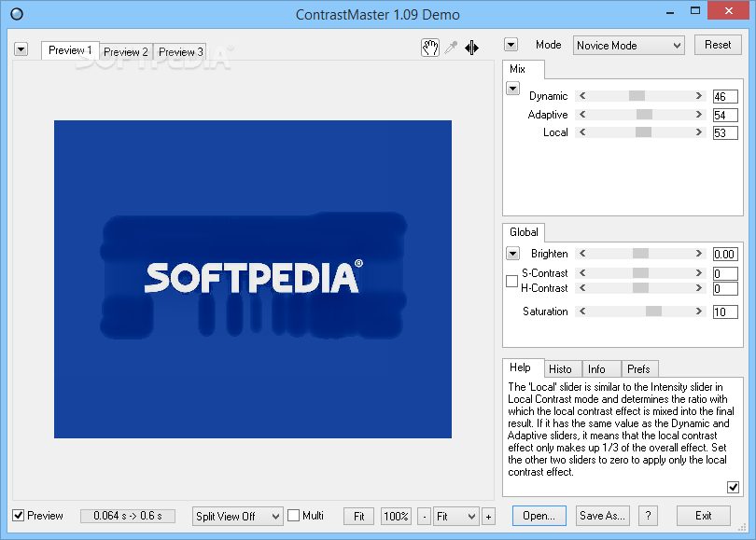This screenshot has height=540, width=756.
Task: Open the Mix panel dropdown arrow
Action: click(513, 89)
